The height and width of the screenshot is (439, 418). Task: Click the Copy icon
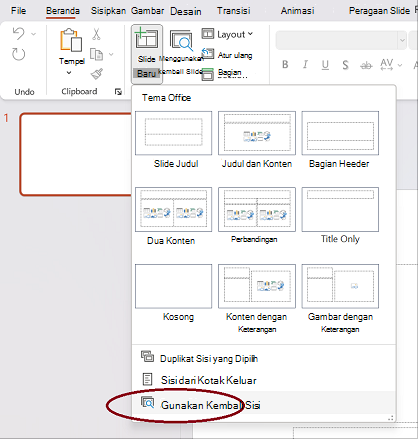pos(97,54)
